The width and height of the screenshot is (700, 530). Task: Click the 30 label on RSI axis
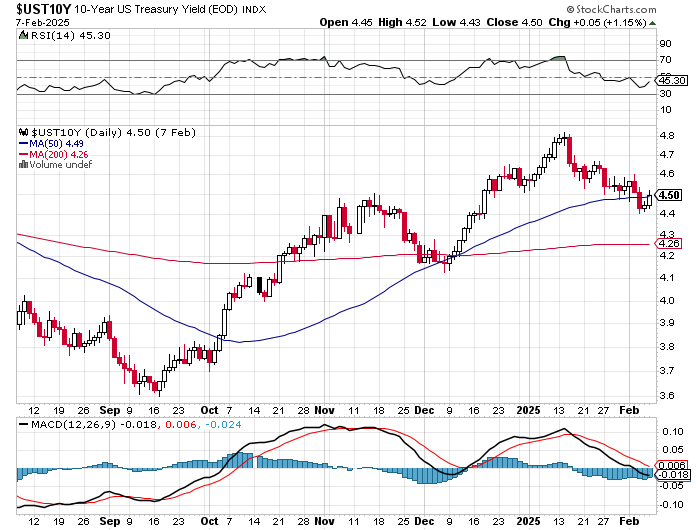point(665,94)
